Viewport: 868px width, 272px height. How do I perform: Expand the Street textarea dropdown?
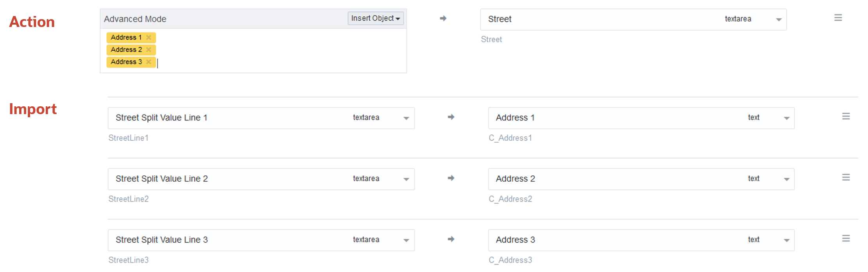pyautogui.click(x=779, y=20)
